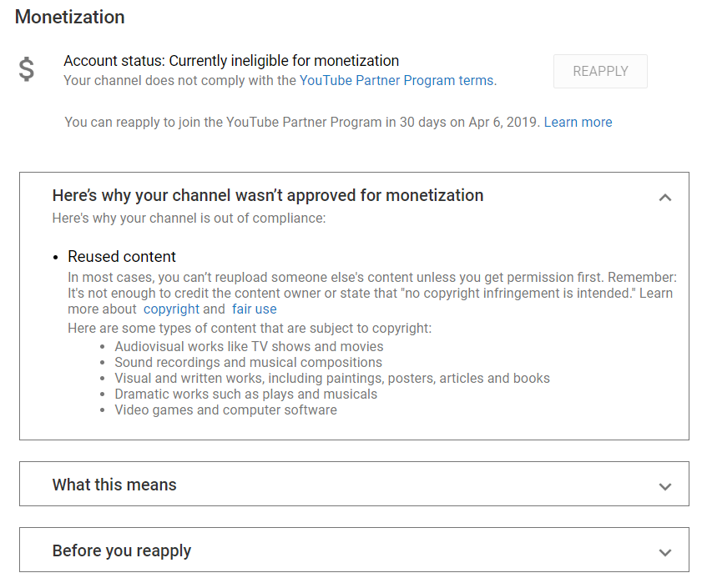Click the REAPPLY button
Viewport: 707px width, 588px height.
(600, 71)
